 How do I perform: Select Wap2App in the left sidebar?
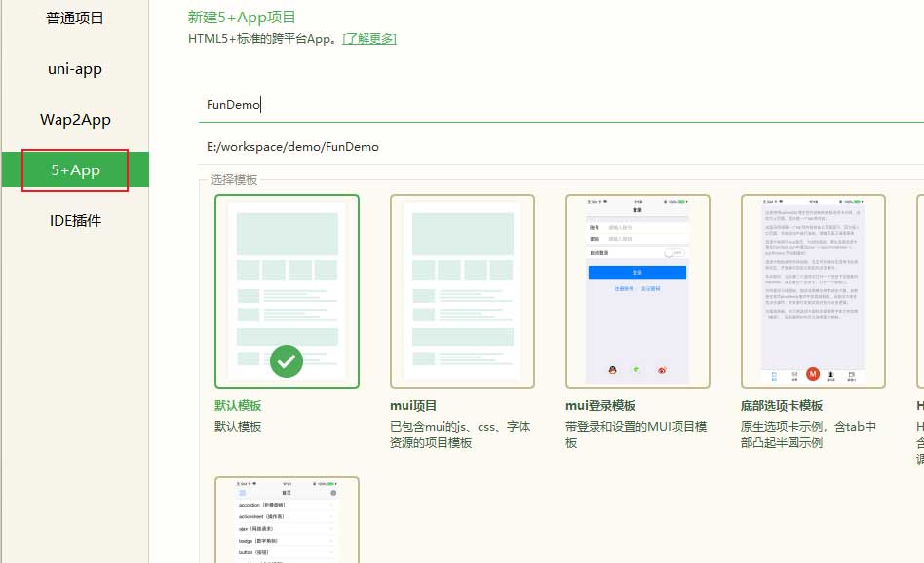click(74, 119)
